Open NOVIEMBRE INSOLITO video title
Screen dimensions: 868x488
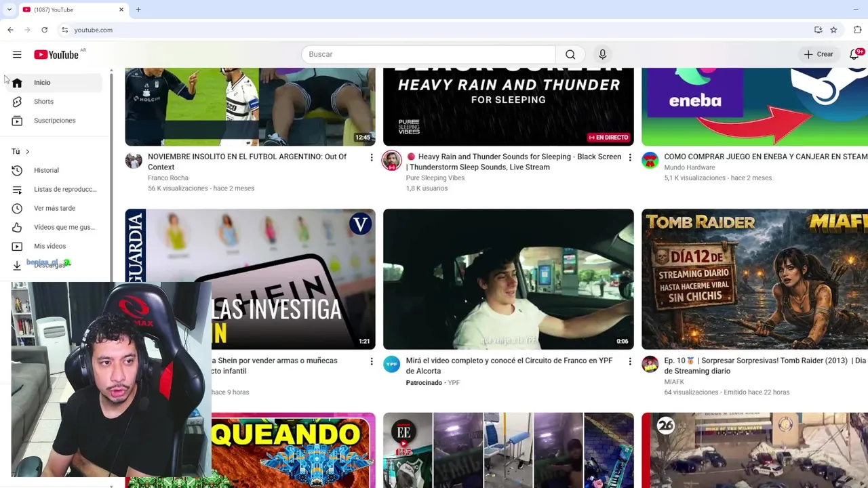coord(248,161)
